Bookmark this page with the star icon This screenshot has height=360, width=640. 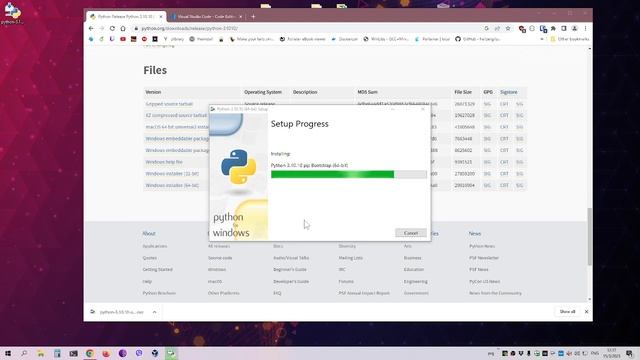pos(508,29)
